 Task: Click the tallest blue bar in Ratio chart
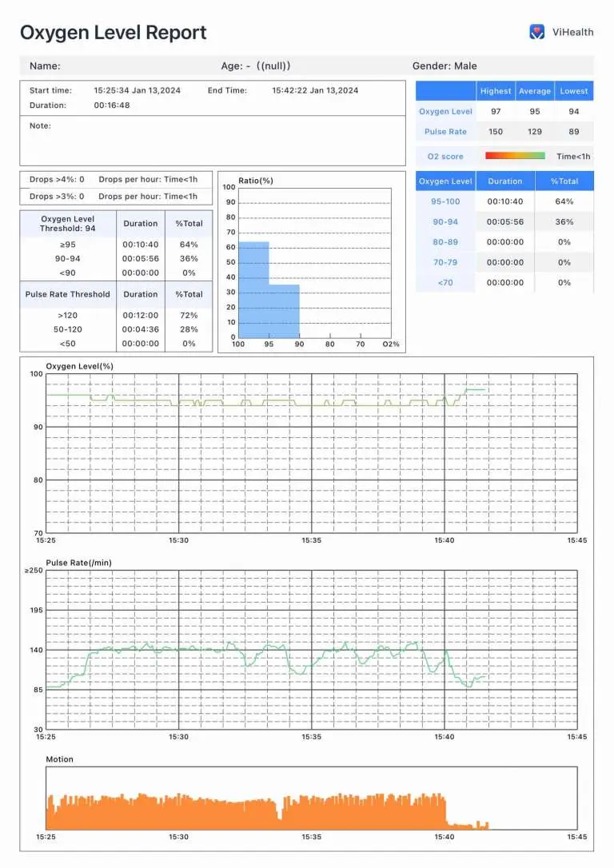[x=253, y=289]
